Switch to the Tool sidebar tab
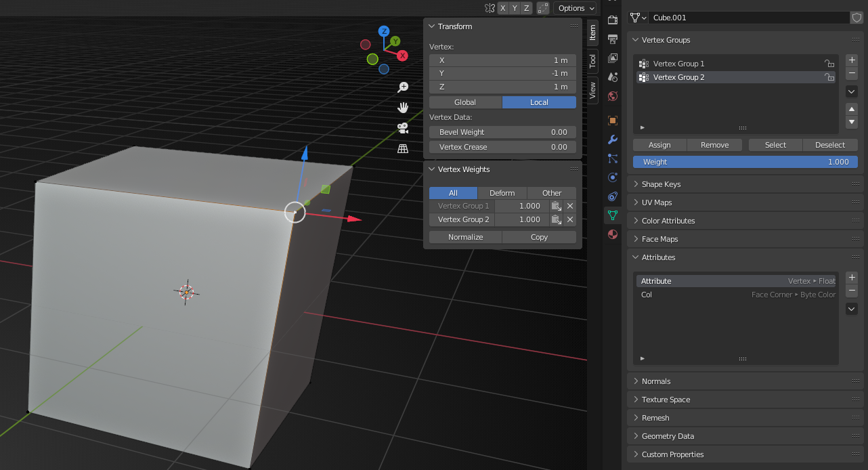 tap(592, 61)
